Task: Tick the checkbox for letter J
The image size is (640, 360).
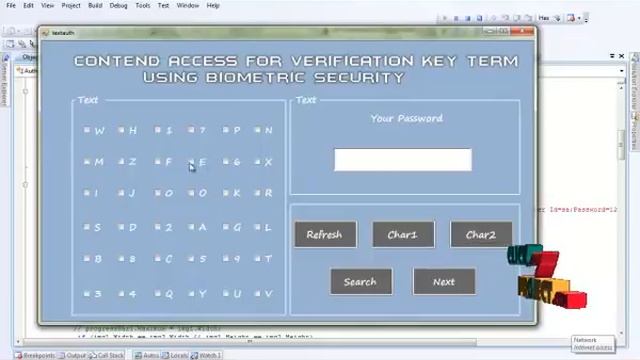Action: tap(121, 193)
